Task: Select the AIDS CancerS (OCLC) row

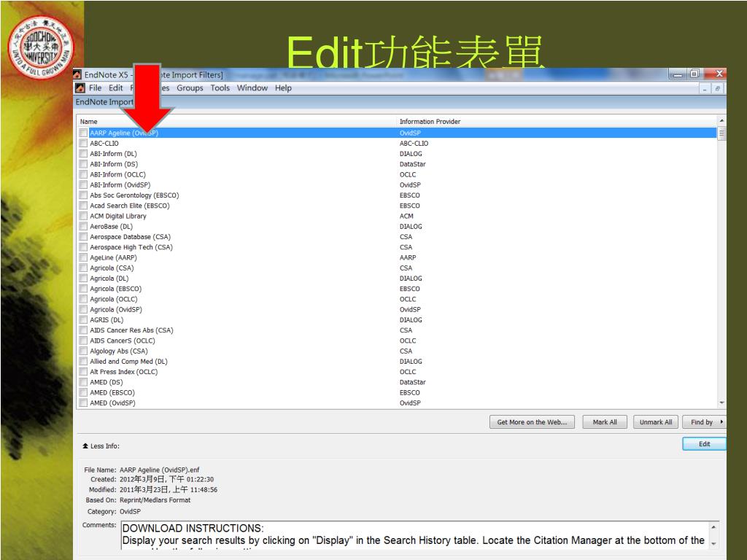Action: click(398, 341)
